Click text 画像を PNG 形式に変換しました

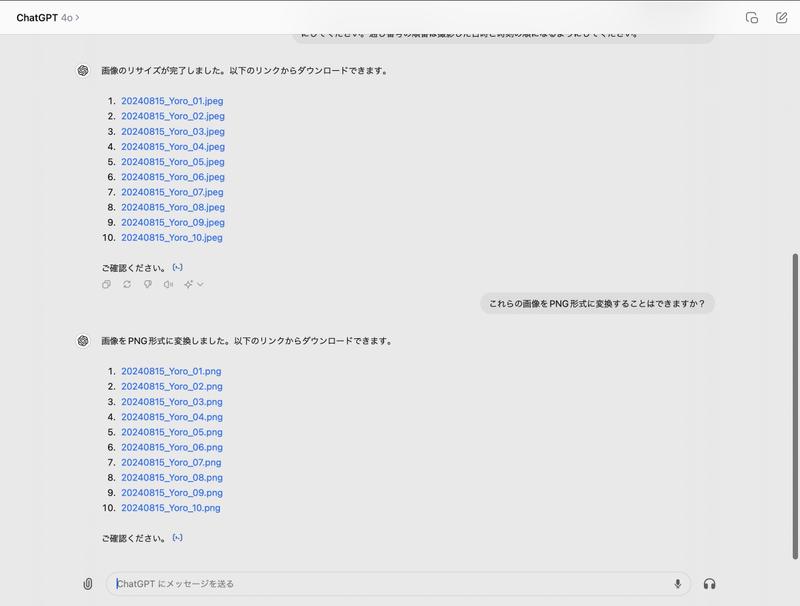click(165, 341)
